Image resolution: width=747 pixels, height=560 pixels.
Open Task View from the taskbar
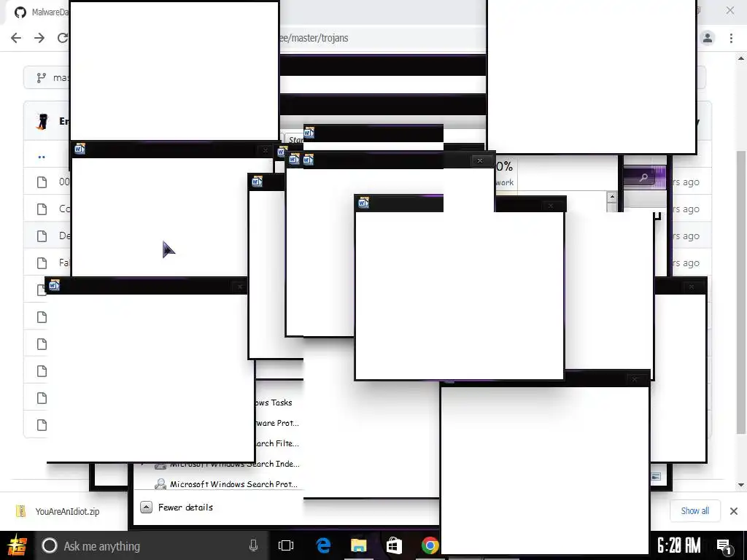point(286,545)
